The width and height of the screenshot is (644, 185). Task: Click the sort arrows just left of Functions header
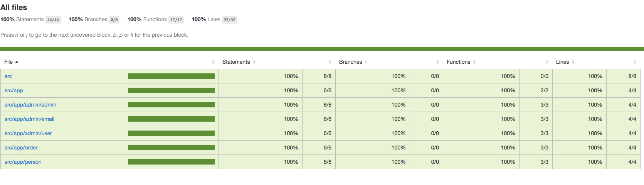tap(438, 62)
